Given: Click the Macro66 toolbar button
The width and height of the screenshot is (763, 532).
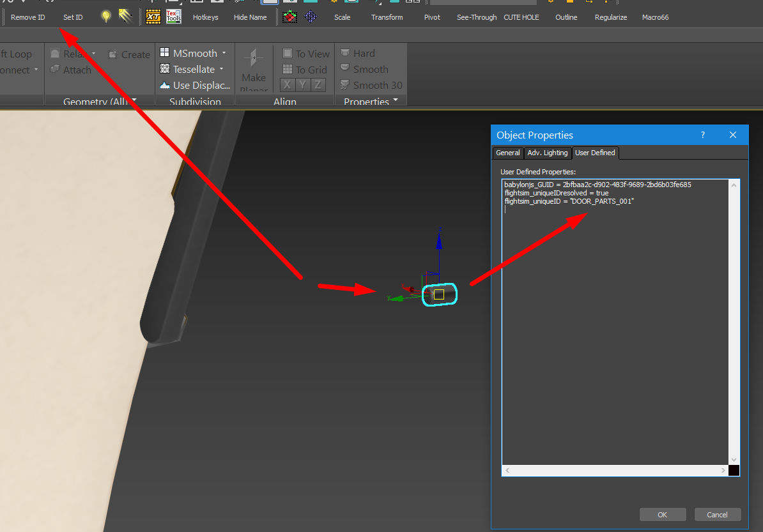Looking at the screenshot, I should point(656,17).
